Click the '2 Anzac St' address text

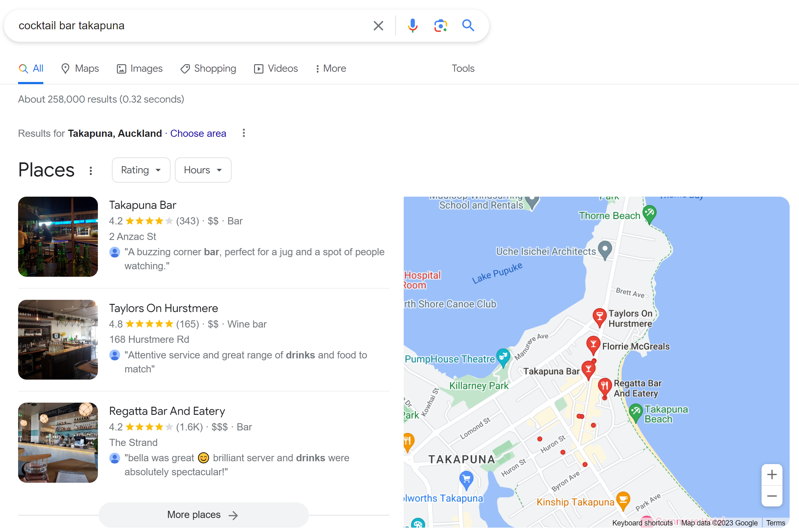click(x=133, y=237)
